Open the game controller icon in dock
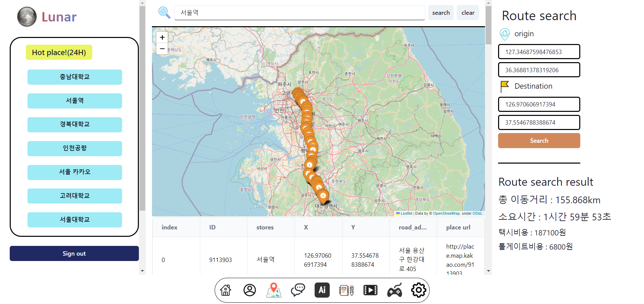Screen dimensions: 644x304 click(x=394, y=290)
